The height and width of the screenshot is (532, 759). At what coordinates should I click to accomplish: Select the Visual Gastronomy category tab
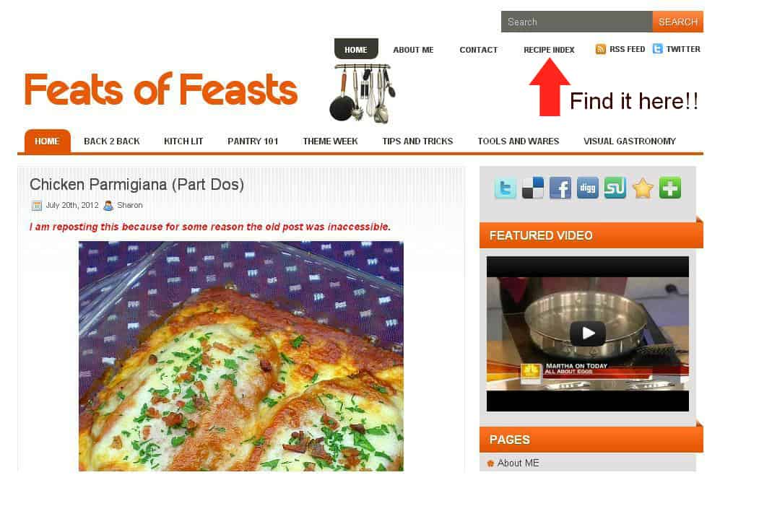629,141
